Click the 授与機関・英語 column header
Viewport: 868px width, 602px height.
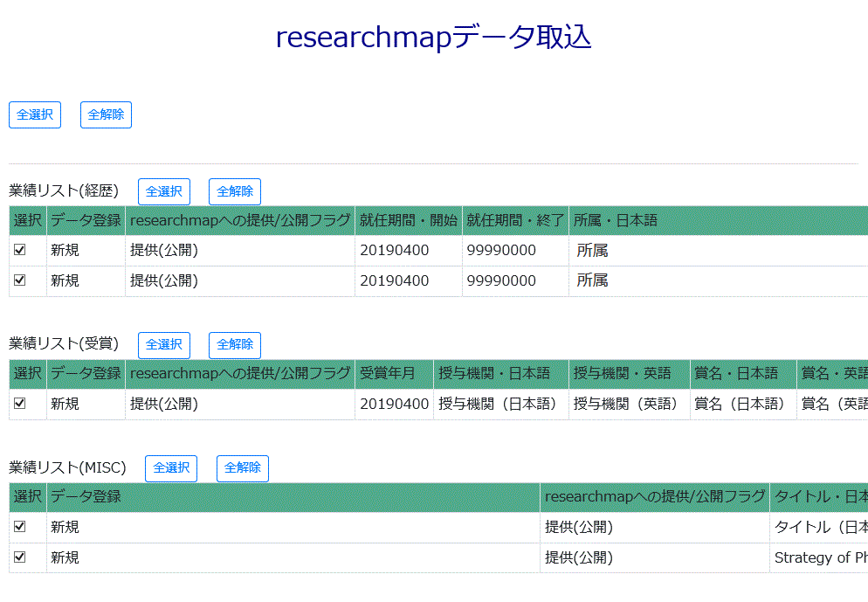click(630, 374)
